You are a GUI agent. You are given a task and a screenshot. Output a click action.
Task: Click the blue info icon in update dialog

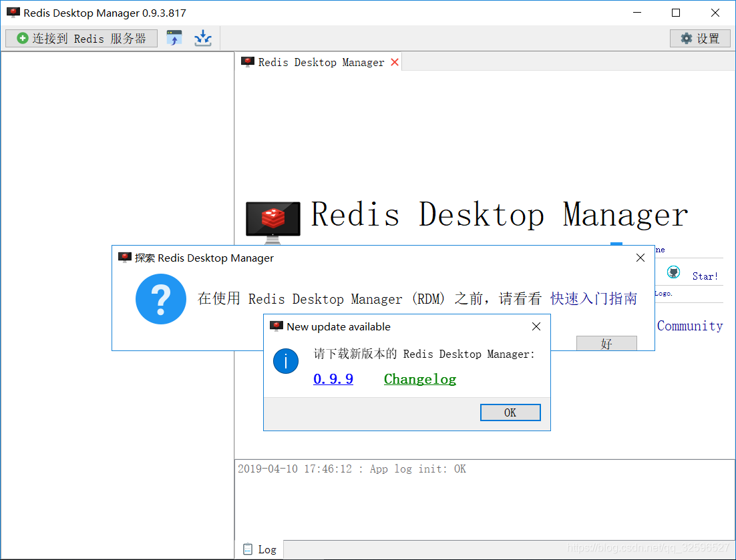click(x=286, y=361)
